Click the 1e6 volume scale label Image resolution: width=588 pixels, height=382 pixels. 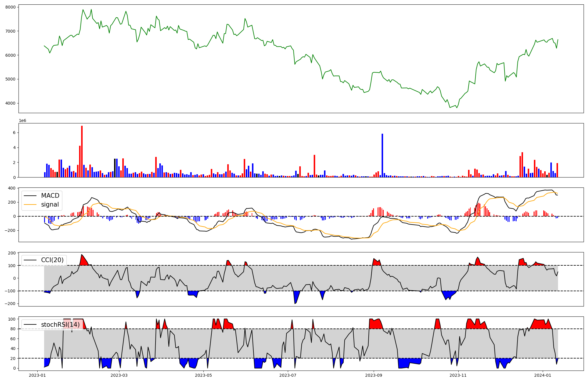(22, 121)
